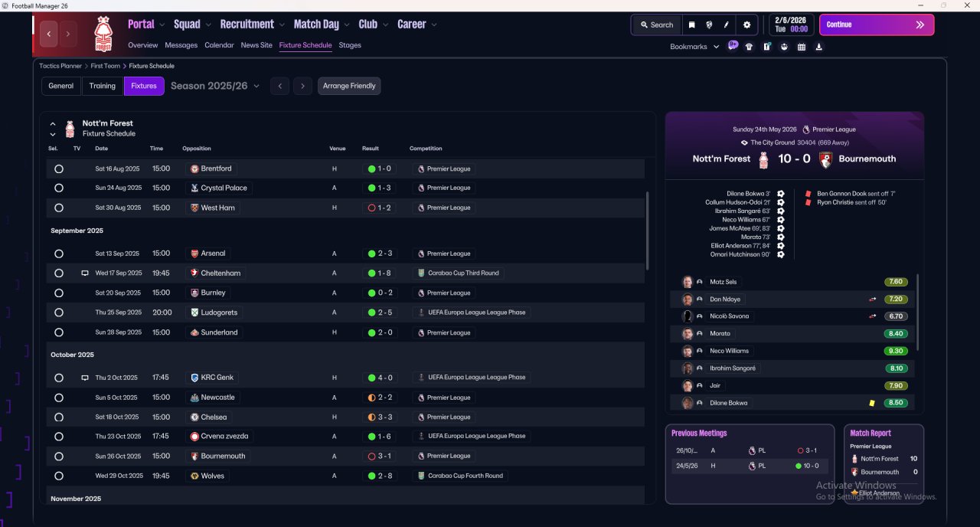Select the radio button for Arsenal fixture
980x527 pixels.
59,254
